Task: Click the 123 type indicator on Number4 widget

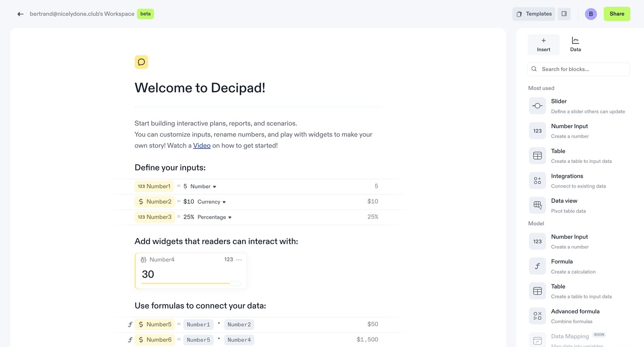Action: click(229, 260)
